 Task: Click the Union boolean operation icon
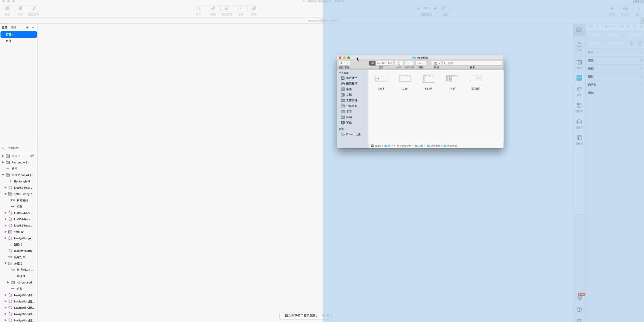[213, 8]
